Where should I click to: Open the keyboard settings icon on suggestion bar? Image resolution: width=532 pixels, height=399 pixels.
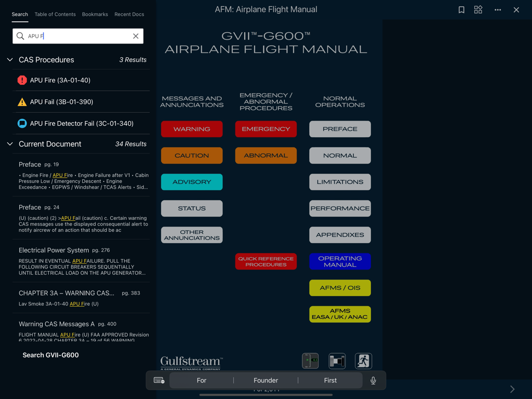coord(158,380)
